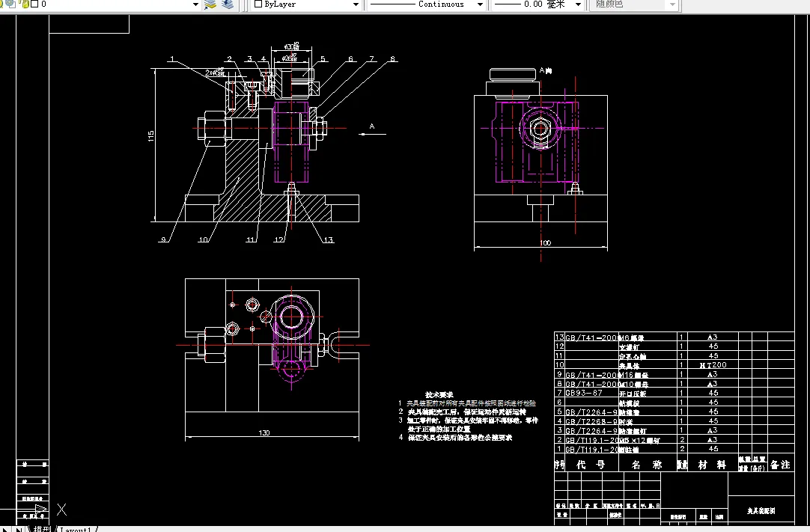810x532 pixels.
Task: Select the 2×Φ6 hole callout text
Action: [x=214, y=73]
